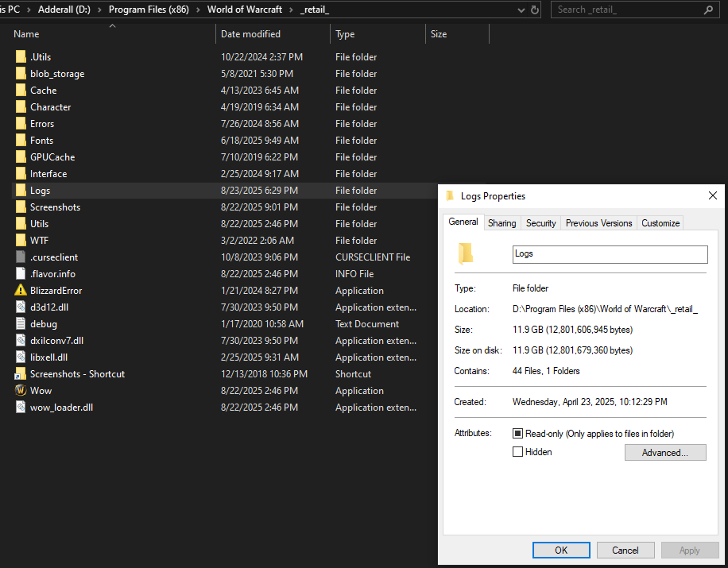
Task: Select the file name BlizzardError
Action: click(x=56, y=291)
